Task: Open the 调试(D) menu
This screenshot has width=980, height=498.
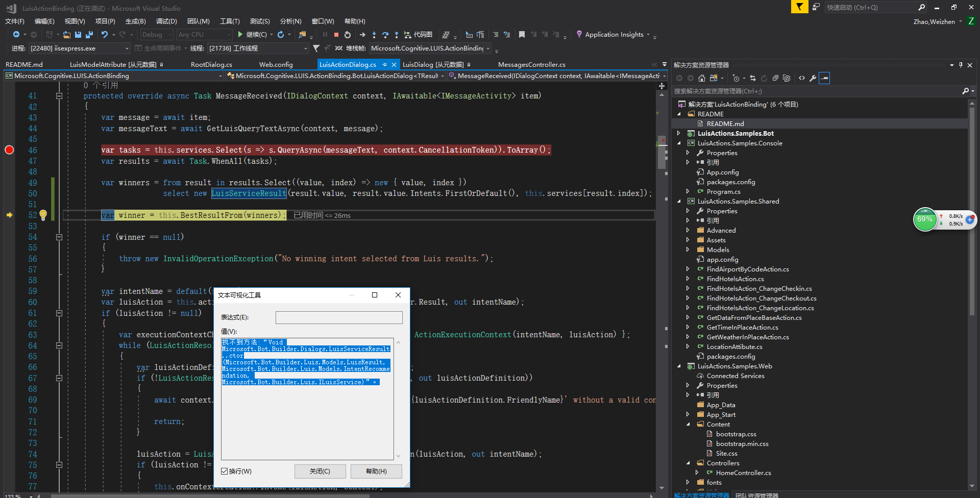Action: tap(166, 21)
